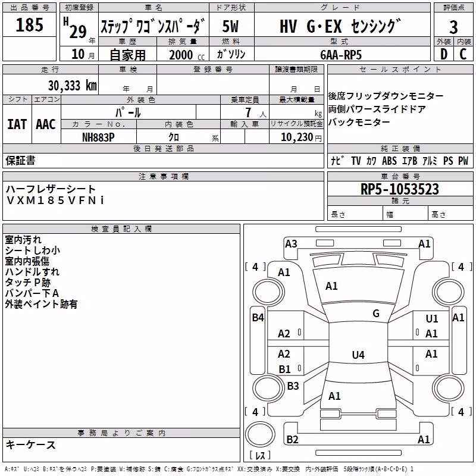This screenshot has width=476, height=476.
Task: Click seating capacity 7 人
Action: [255, 112]
